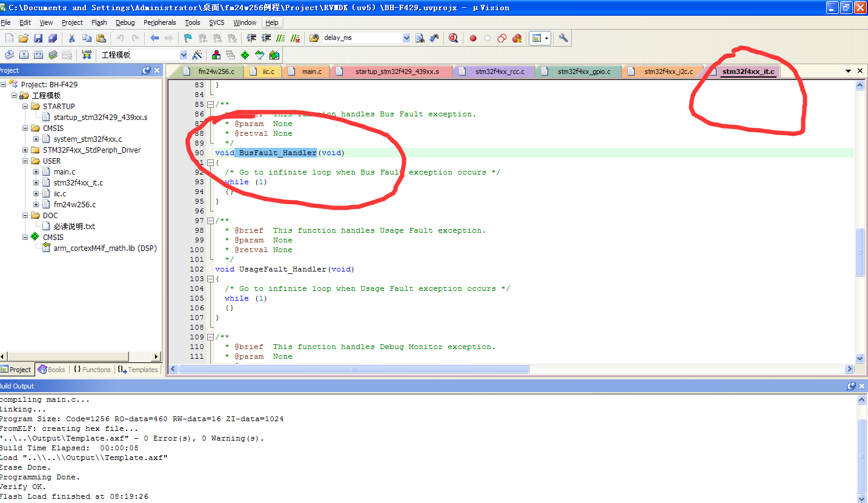Collapse the DOC group in project tree
The image size is (868, 503).
[25, 216]
